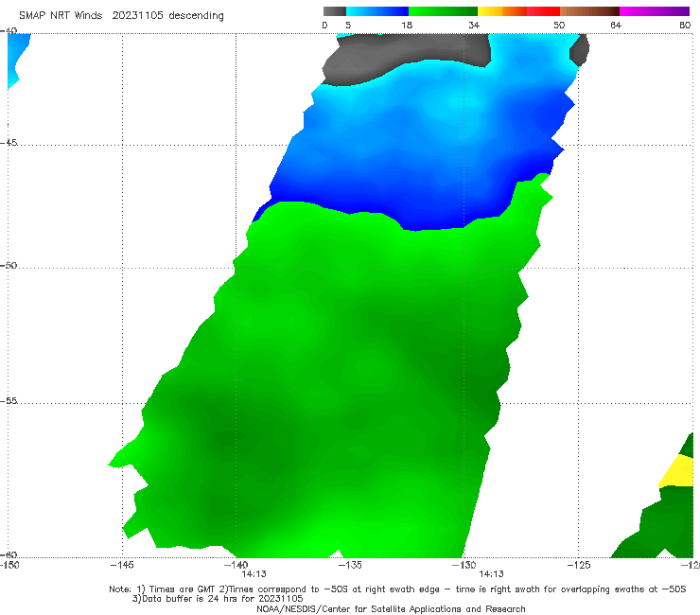Click the color bar label "34"
This screenshot has height=615, width=700.
474,26
